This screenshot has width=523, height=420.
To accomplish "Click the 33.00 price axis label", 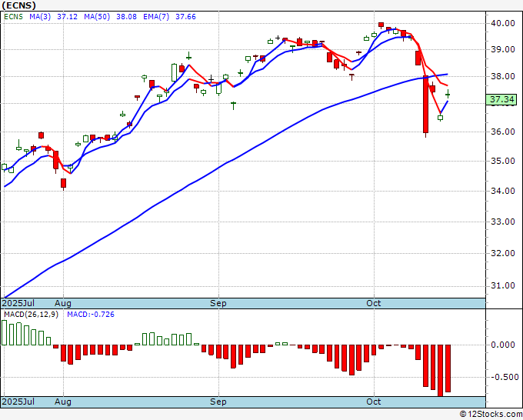I will coord(503,222).
